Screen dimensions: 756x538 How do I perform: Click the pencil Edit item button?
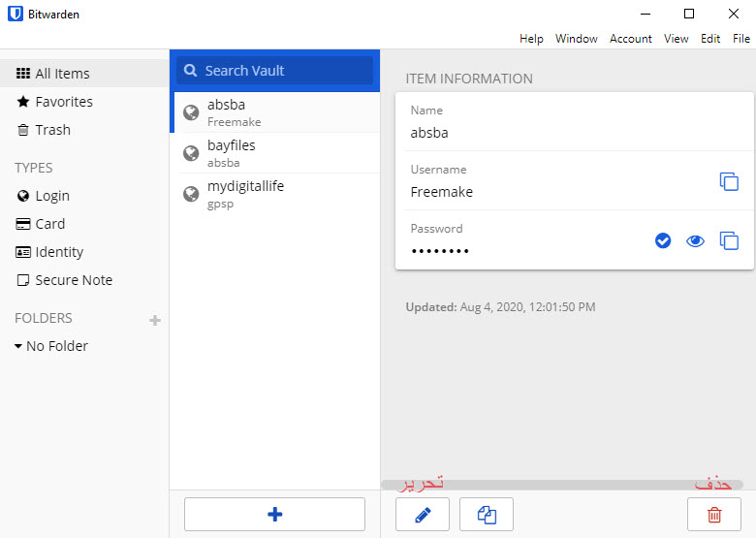point(423,515)
